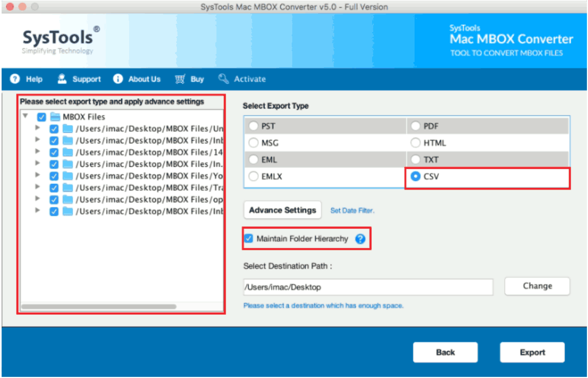Click folder icon of path ending in Yo

click(x=68, y=176)
